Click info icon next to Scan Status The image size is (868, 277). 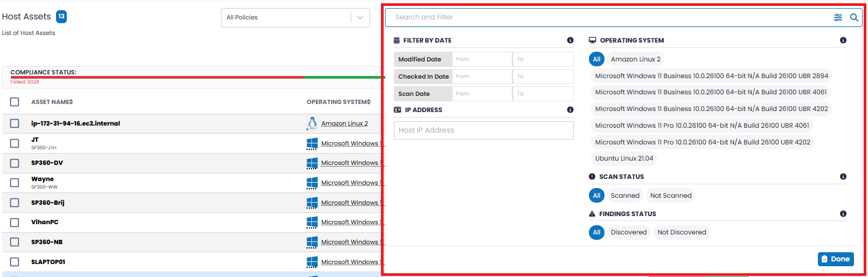(x=843, y=177)
